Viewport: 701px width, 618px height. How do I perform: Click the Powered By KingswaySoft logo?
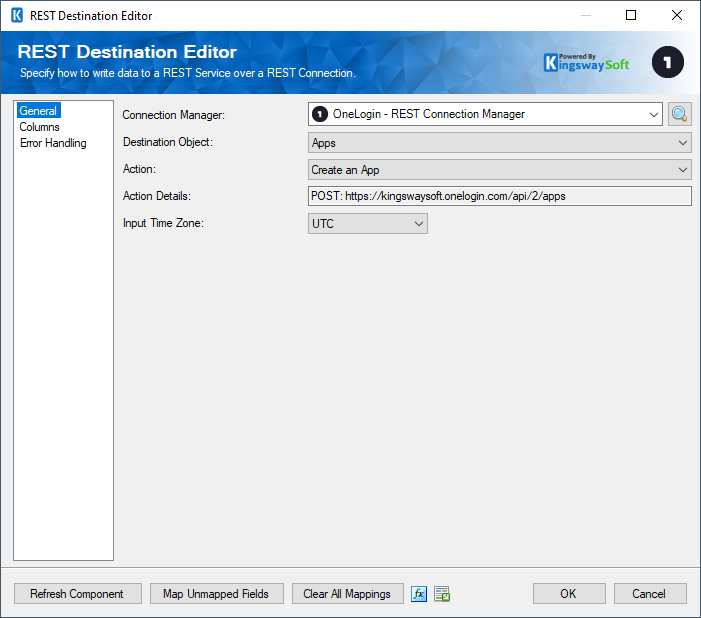pyautogui.click(x=587, y=63)
